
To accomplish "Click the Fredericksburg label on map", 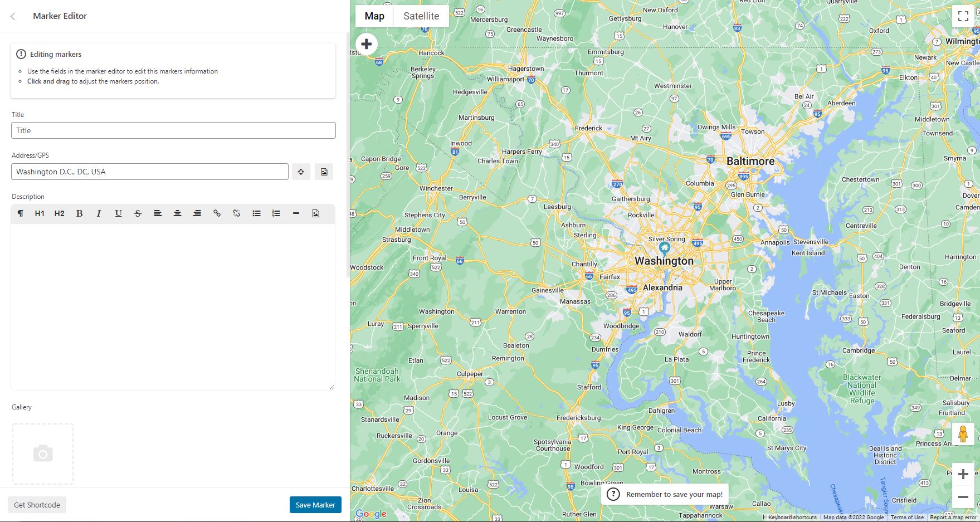I will click(578, 418).
